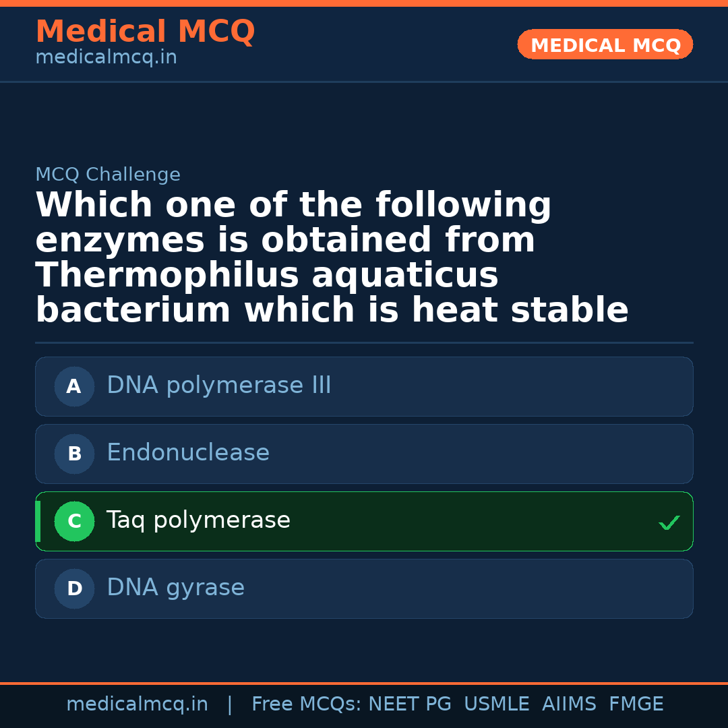Viewport: 728px width, 728px height.
Task: Click the orange "Medical MCQ" title logo
Action: [x=145, y=32]
